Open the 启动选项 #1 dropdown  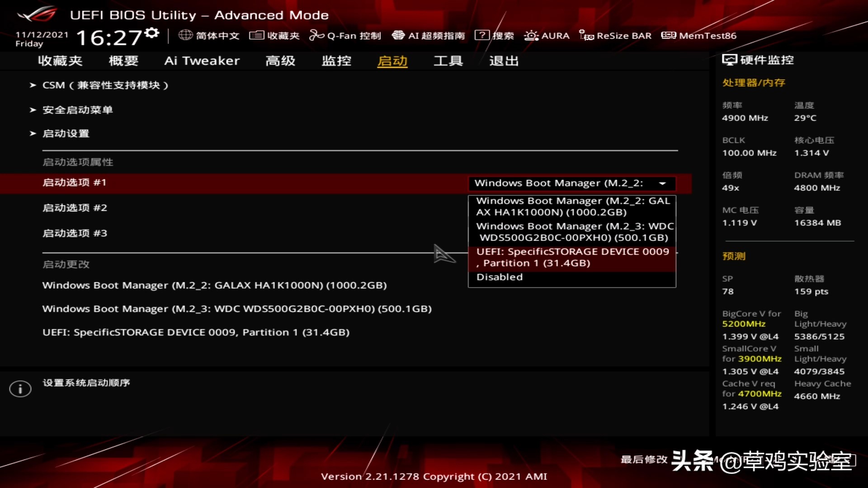click(x=571, y=183)
